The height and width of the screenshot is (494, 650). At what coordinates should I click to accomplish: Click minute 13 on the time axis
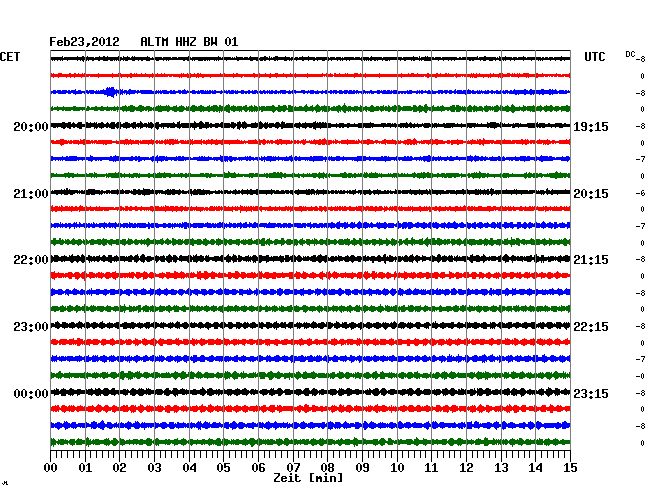click(501, 467)
